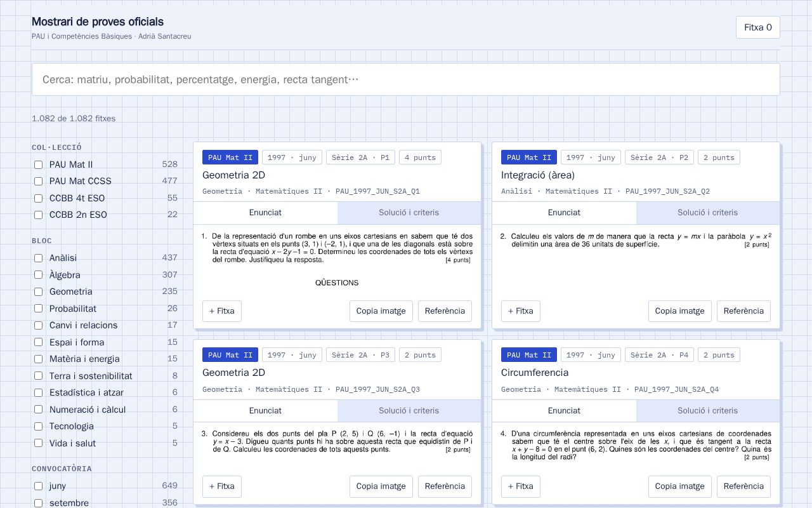Toggle the Matèria i energia filter
812x508 pixels.
tap(38, 359)
